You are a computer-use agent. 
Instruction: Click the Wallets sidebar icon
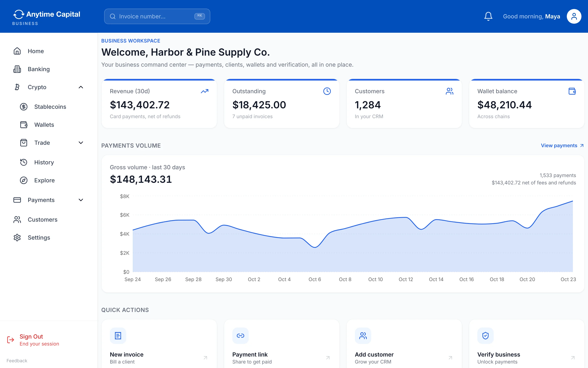point(23,125)
